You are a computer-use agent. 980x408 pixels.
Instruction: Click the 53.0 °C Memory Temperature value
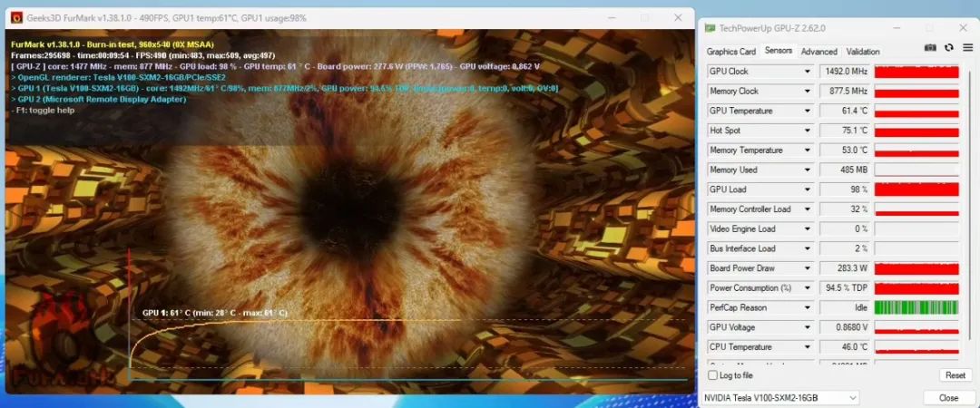point(845,150)
